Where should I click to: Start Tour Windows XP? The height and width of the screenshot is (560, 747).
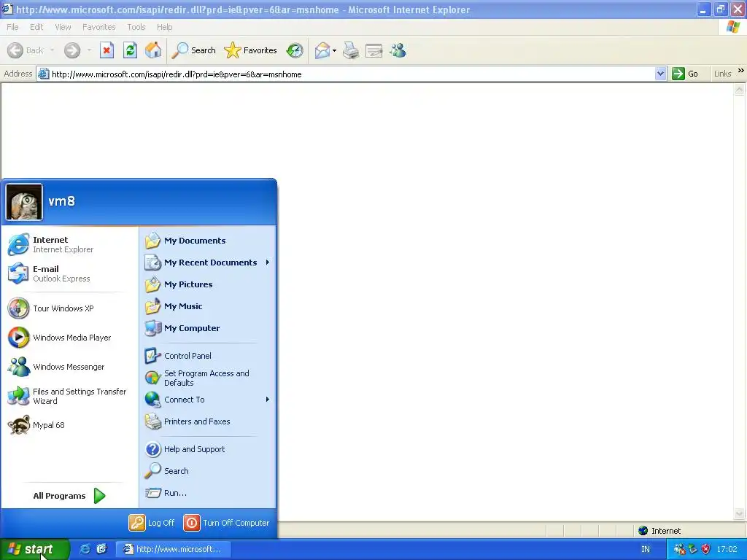(x=69, y=308)
